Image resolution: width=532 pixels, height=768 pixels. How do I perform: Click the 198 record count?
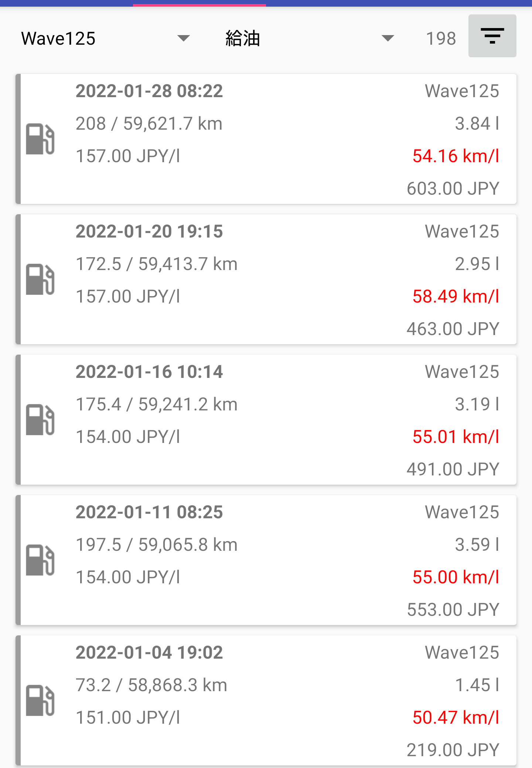tap(441, 38)
